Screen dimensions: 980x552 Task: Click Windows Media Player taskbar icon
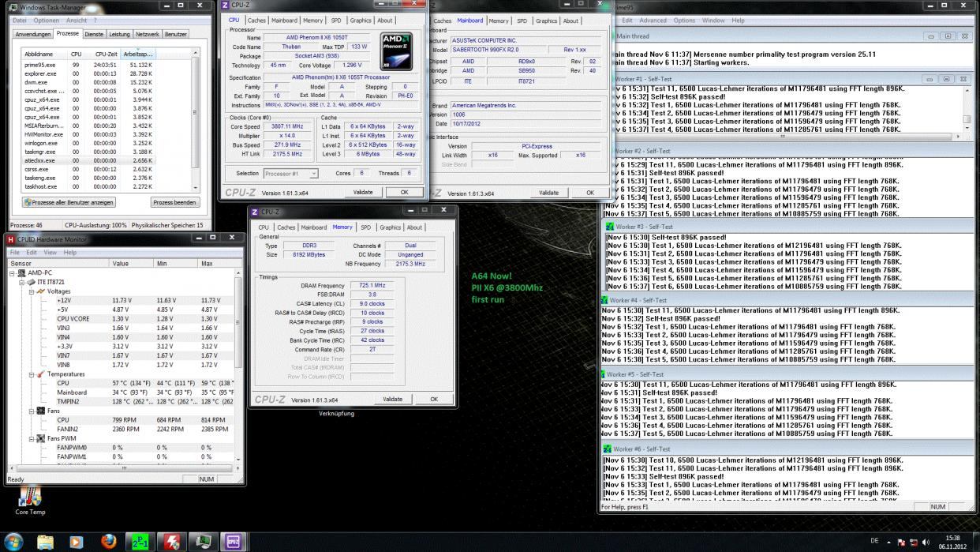pos(77,542)
